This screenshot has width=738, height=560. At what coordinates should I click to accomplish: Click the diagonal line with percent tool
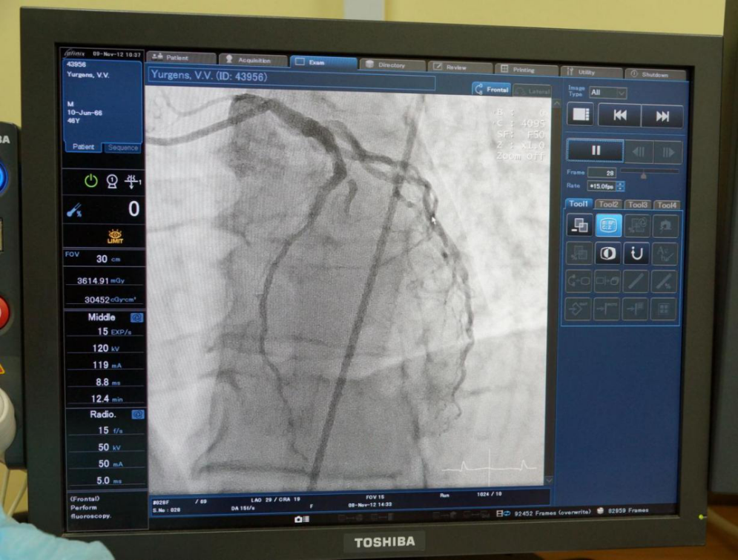click(x=664, y=282)
